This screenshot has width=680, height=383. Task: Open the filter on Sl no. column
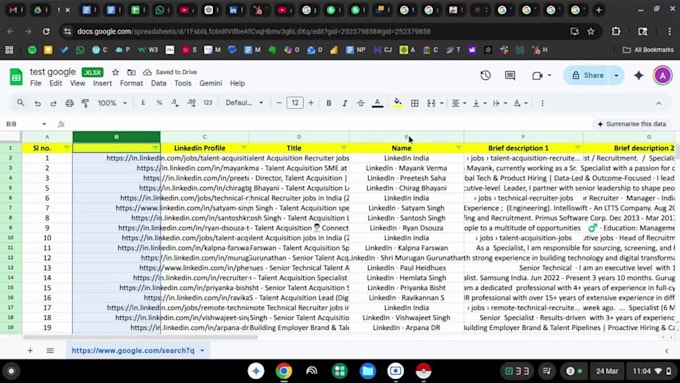(x=66, y=148)
